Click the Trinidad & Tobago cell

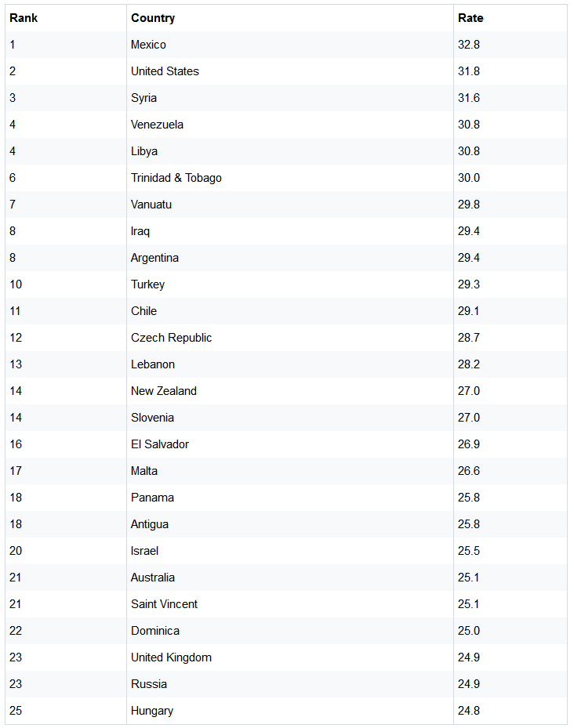click(x=176, y=178)
